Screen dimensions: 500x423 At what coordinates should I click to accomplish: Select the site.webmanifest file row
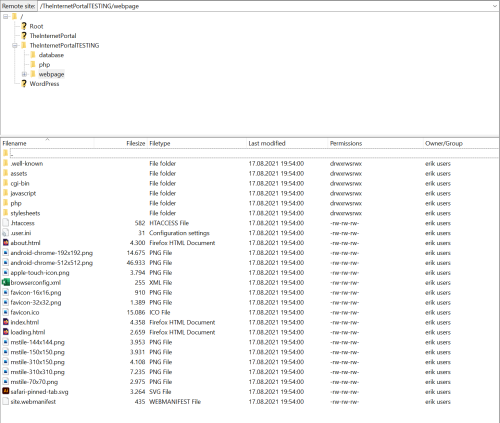point(249,401)
